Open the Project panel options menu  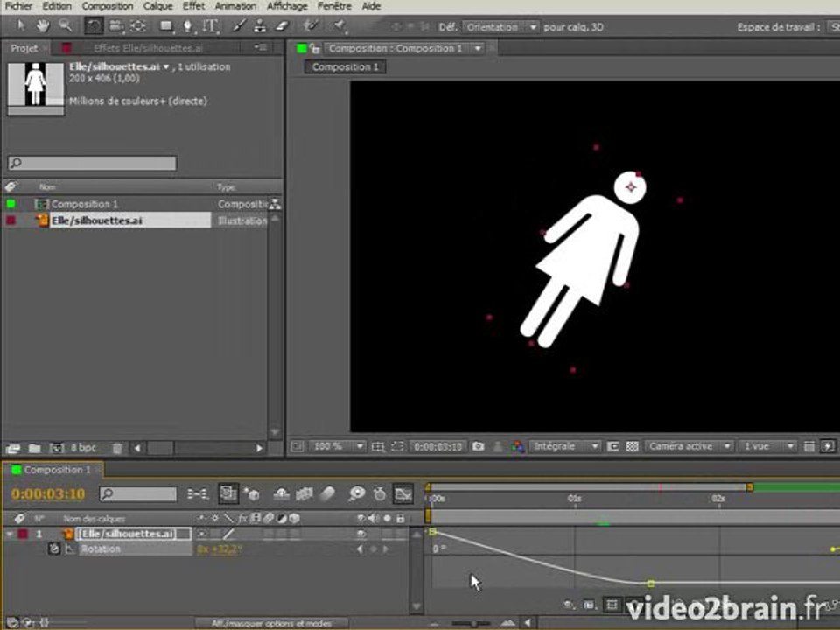(x=261, y=47)
